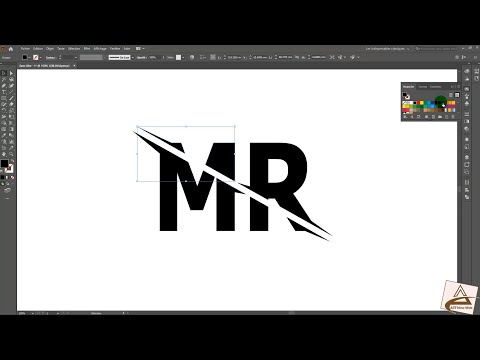Open the Edit Toolbar three-dots button
This screenshot has width=480, height=360.
[7, 199]
